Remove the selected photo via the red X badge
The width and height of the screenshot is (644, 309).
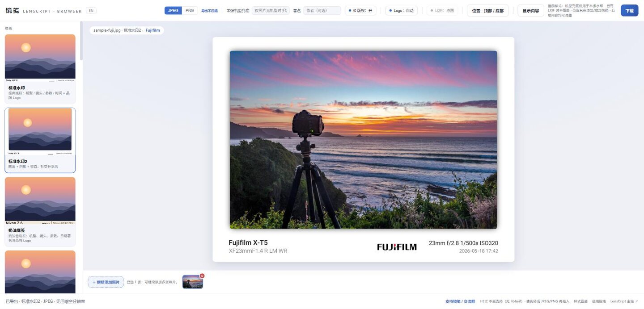pyautogui.click(x=202, y=276)
